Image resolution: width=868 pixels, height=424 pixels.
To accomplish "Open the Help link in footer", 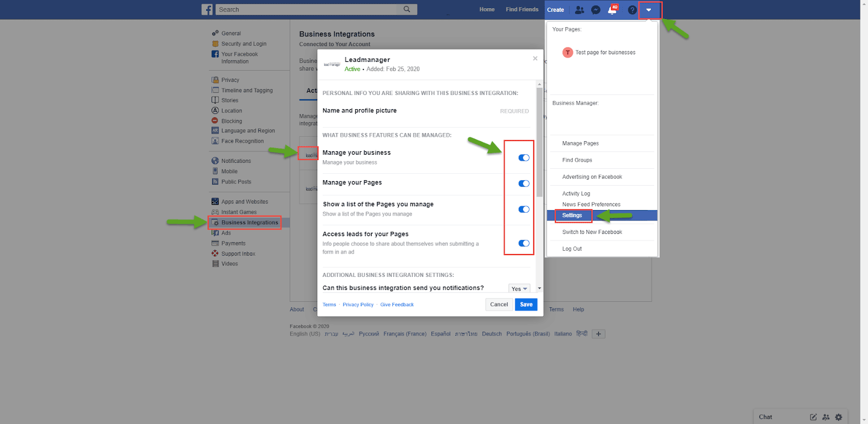I will pos(578,309).
